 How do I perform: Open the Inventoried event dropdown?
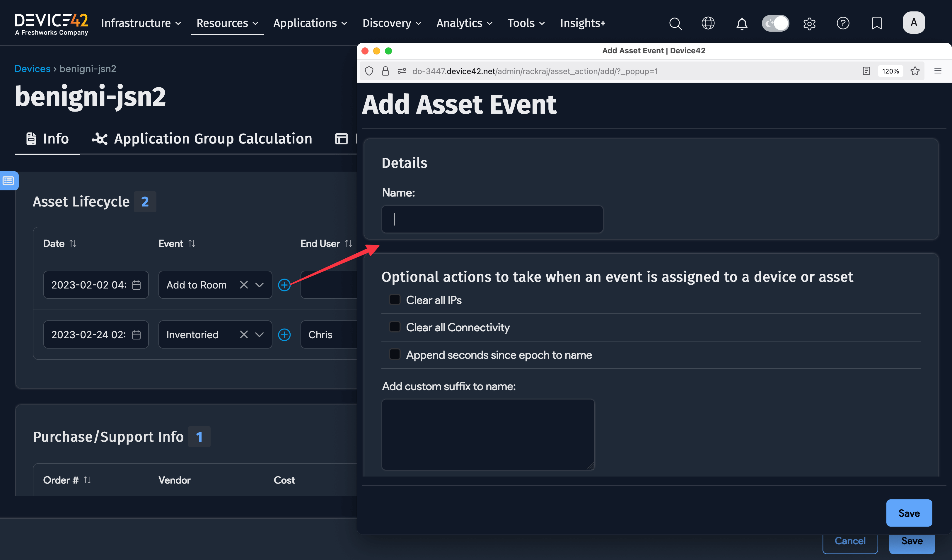click(260, 334)
